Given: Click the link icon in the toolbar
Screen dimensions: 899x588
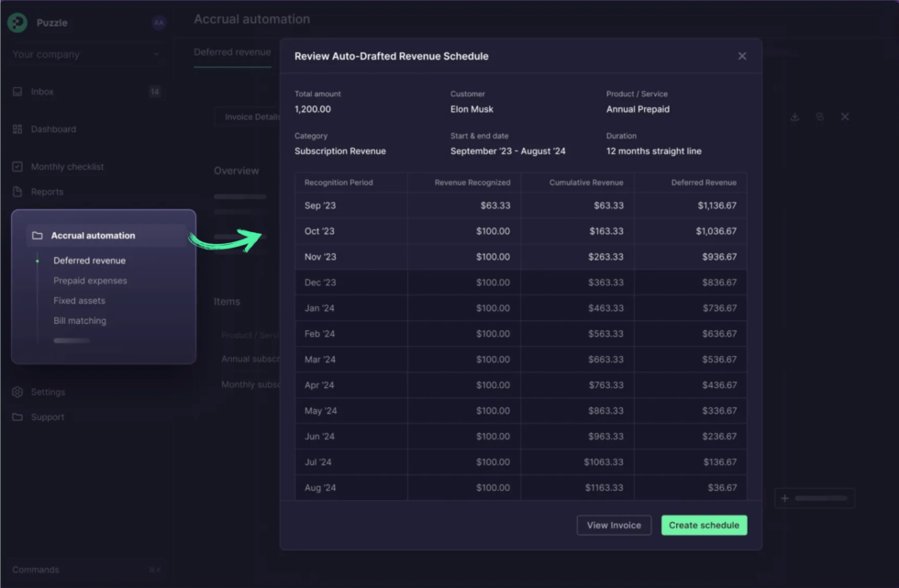Looking at the screenshot, I should (819, 117).
